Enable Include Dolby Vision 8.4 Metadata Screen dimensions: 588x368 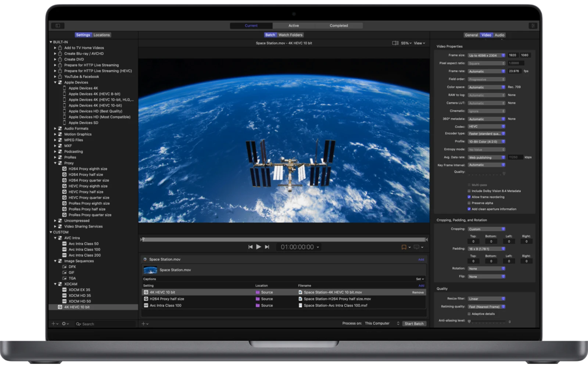469,191
